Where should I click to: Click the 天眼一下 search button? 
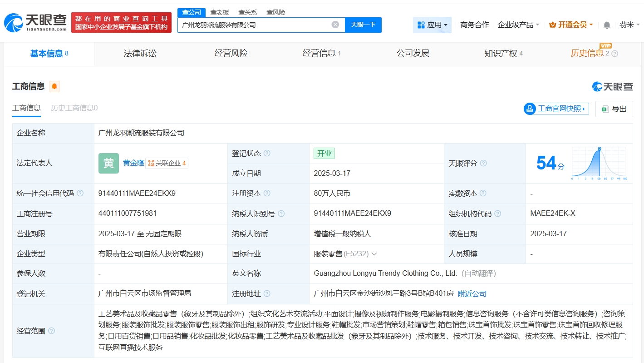[363, 25]
